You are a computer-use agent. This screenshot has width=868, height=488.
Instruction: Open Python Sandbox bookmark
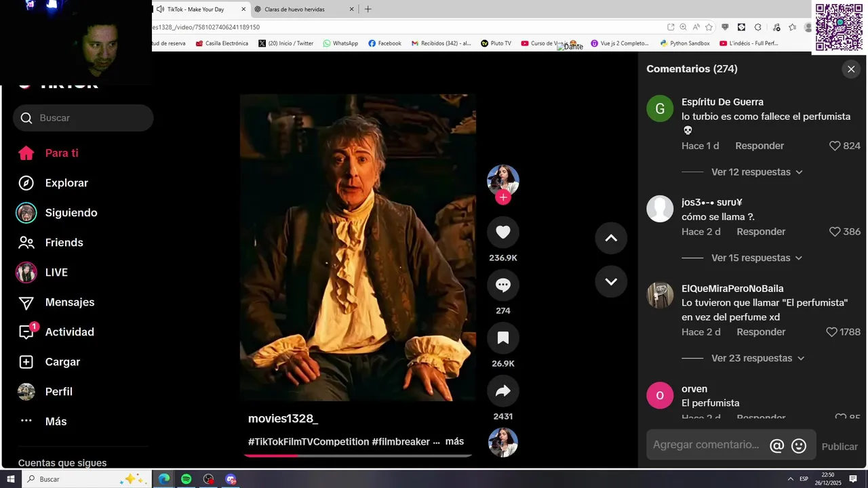[x=685, y=43]
